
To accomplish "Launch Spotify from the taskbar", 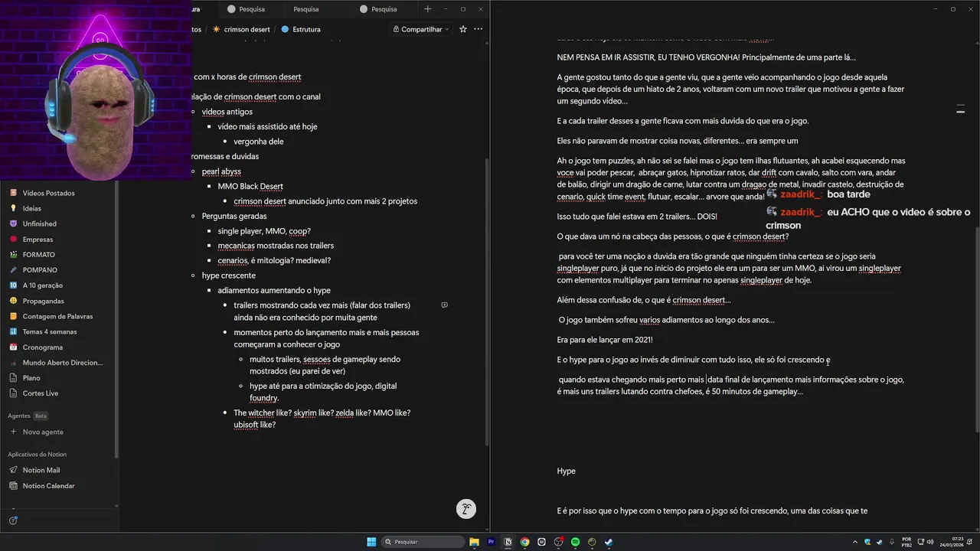I will pos(575,542).
